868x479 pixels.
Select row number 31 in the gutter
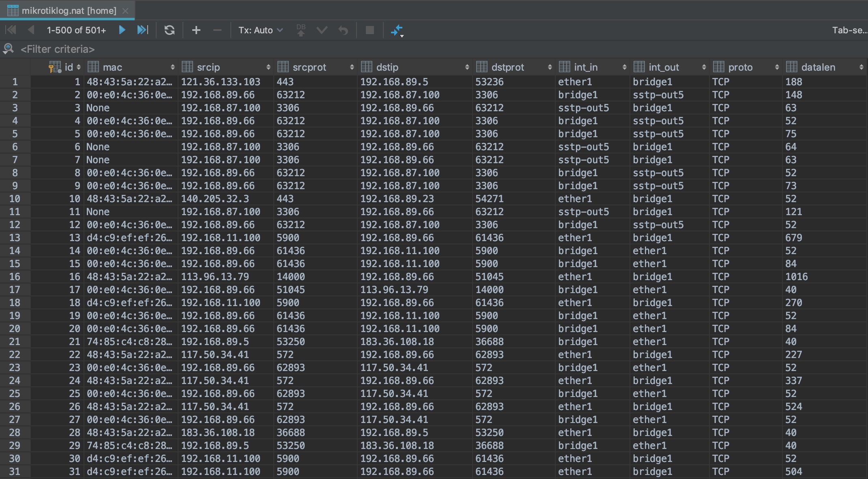coord(15,471)
